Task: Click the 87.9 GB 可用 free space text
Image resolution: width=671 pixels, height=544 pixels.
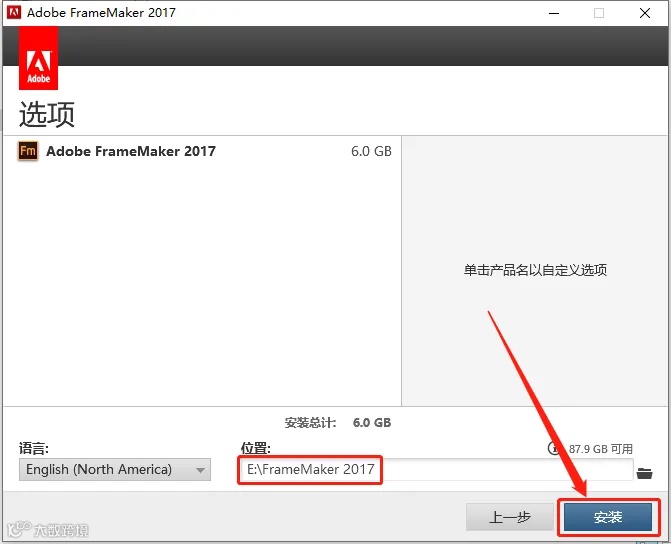Action: tap(600, 449)
